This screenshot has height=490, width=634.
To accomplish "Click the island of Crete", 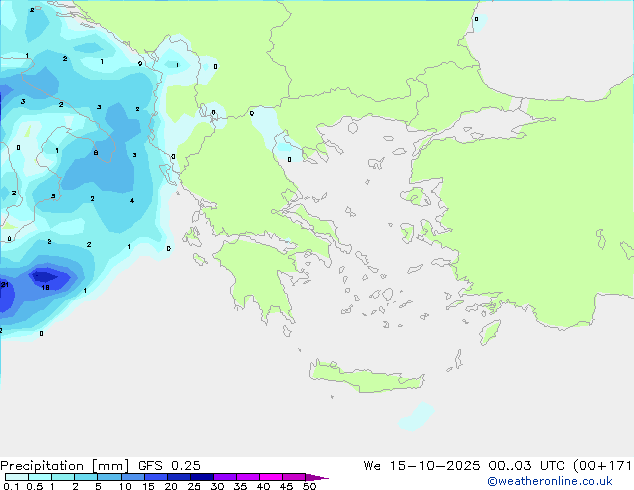I will [366, 377].
